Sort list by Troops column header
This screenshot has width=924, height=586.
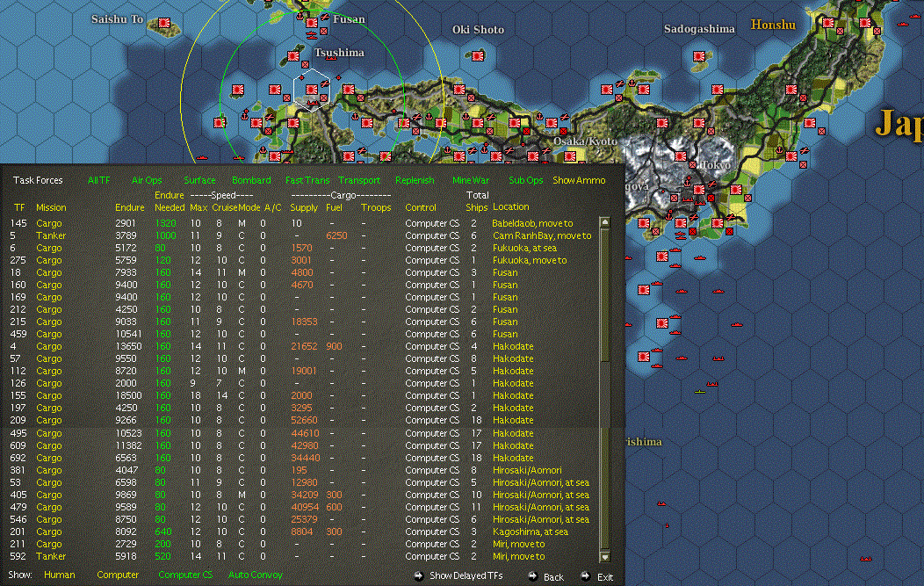[376, 207]
